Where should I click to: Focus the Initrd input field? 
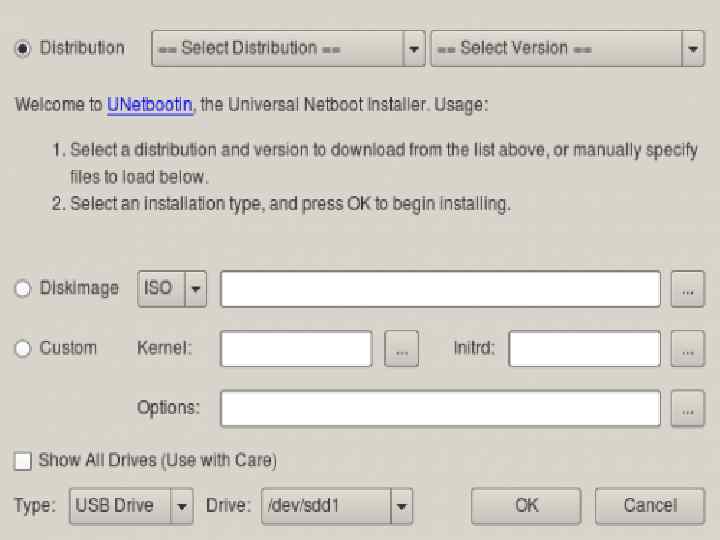585,349
